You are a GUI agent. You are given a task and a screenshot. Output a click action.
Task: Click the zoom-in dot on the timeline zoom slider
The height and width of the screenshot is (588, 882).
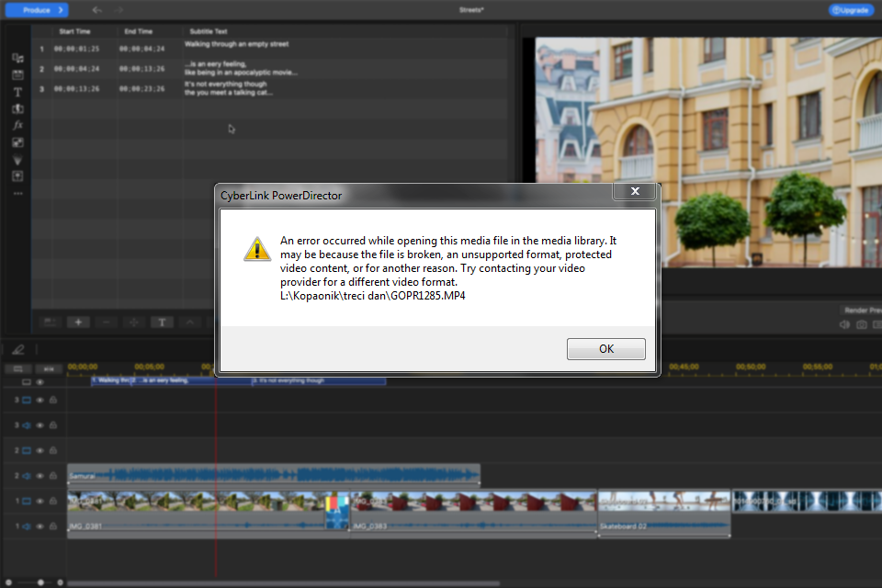coord(61,582)
